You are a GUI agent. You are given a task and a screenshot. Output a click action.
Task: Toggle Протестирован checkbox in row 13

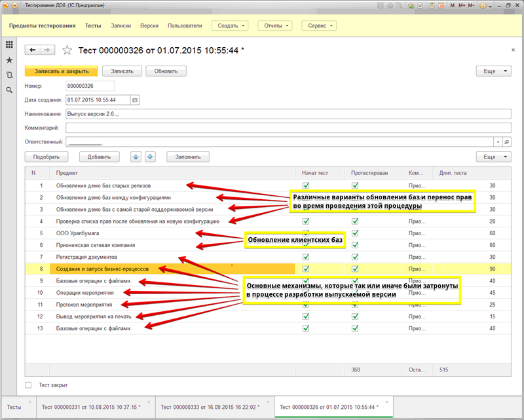pyautogui.click(x=355, y=328)
